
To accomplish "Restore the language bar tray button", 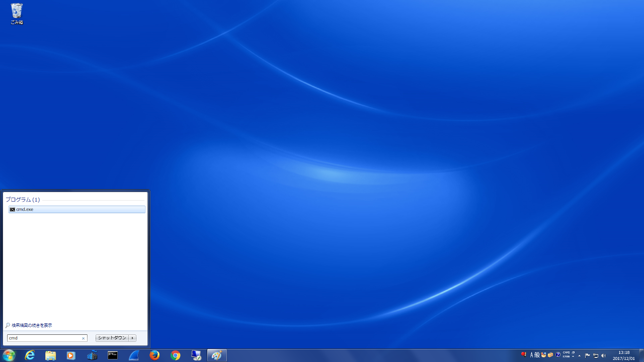I will pos(573,352).
